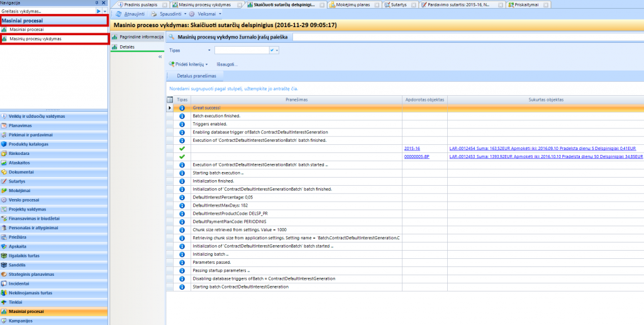Image resolution: width=644 pixels, height=325 pixels.
Task: Open the Sutartys module in navigation
Action: (x=54, y=181)
